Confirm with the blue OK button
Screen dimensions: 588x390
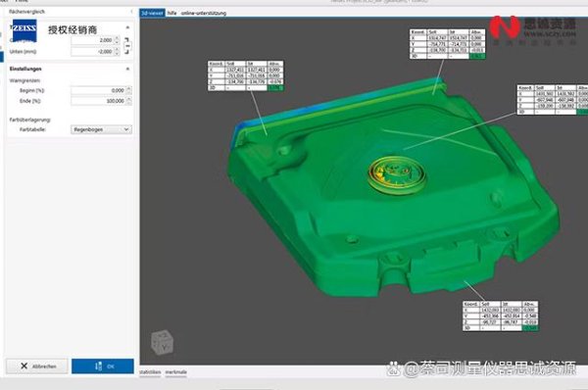tap(103, 366)
